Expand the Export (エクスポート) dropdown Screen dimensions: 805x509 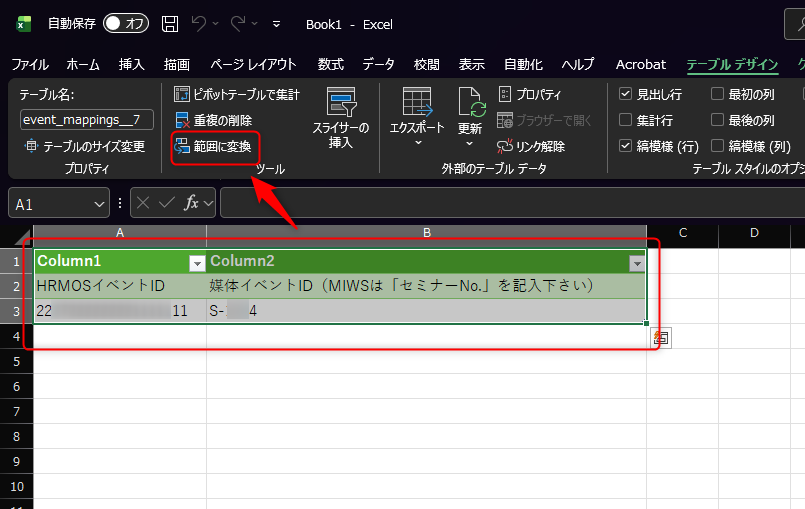click(417, 142)
